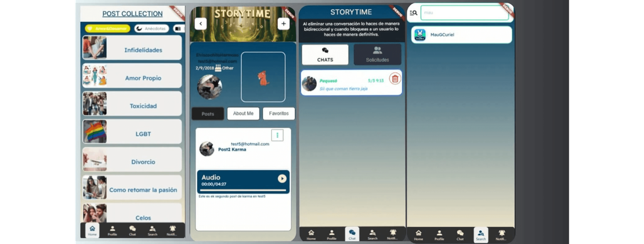Switch to the CHATS tab
This screenshot has width=644, height=244.
[x=325, y=54]
